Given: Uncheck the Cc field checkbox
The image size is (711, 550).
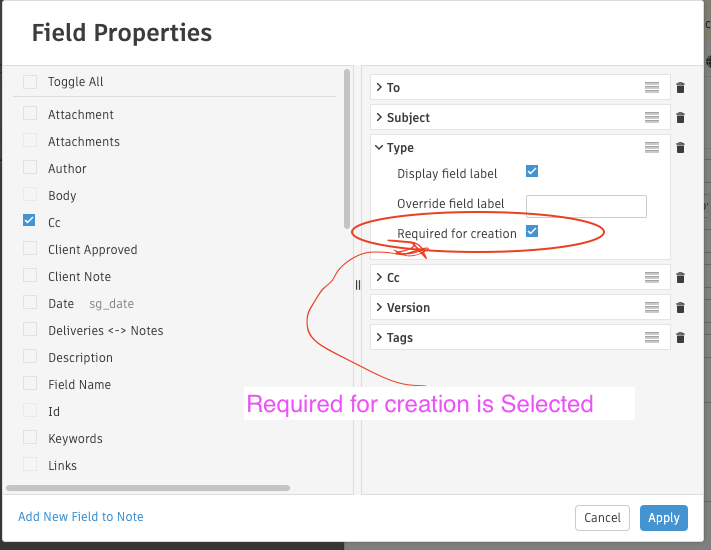Looking at the screenshot, I should pos(30,222).
